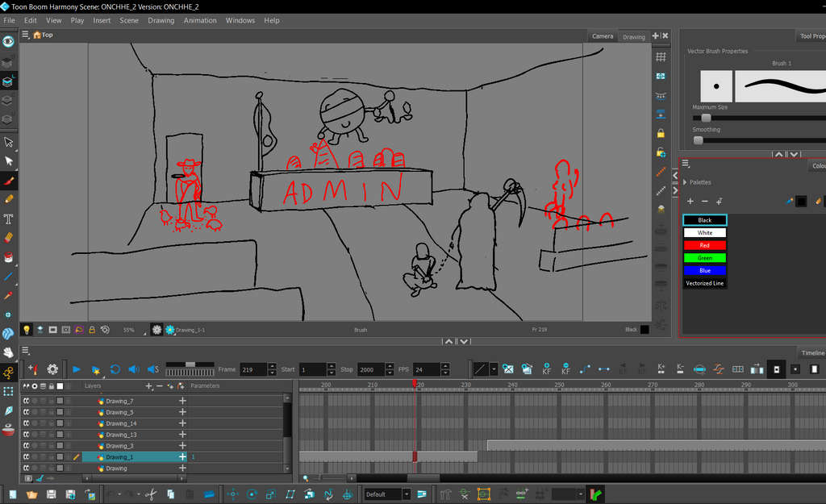Select the Brush tool in the tools sidebar
826x504 pixels.
8,180
